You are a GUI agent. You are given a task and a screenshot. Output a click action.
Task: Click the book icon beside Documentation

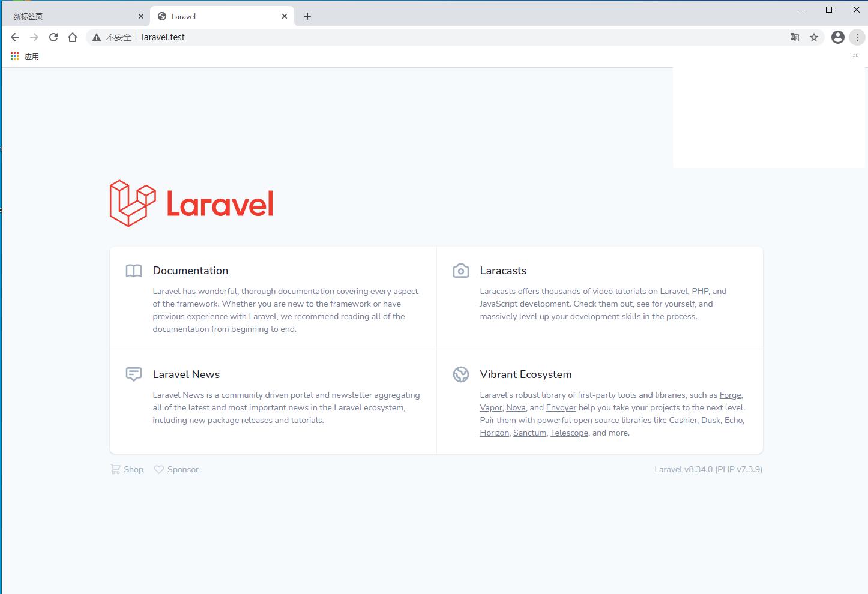coord(134,271)
